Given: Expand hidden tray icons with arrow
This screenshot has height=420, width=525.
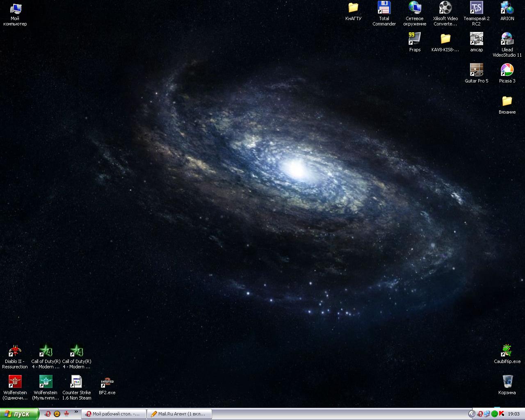Looking at the screenshot, I should (472, 414).
